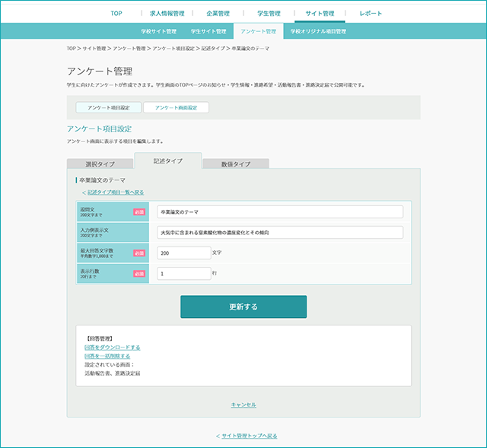Viewport: 487px width, 448px height.
Task: Click the 入力例表示文 row label
Action: 94,230
